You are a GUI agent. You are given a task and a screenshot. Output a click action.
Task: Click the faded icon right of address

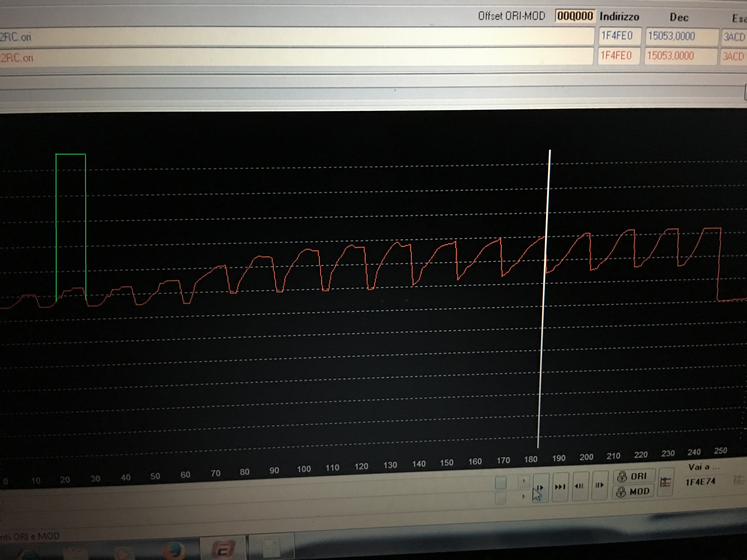(738, 480)
